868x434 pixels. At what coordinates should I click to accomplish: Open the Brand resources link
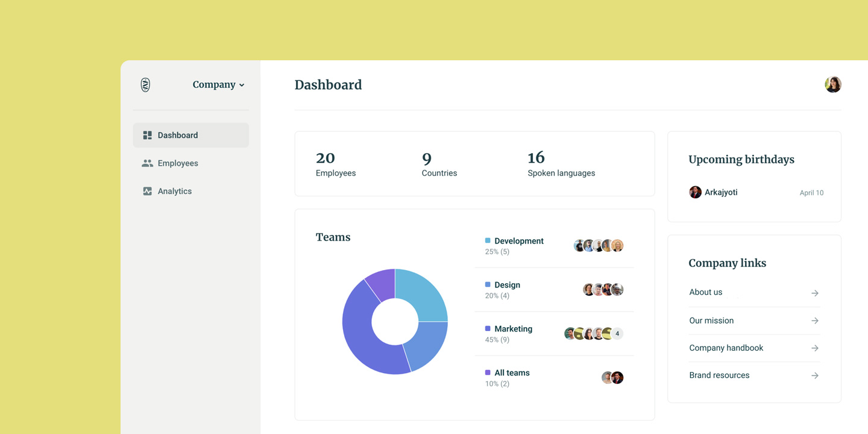[x=719, y=375]
